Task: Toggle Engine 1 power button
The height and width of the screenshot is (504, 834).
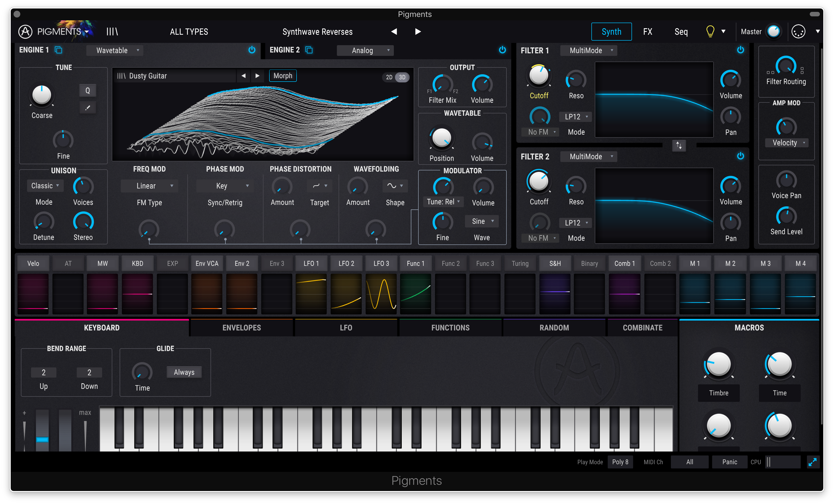Action: click(x=252, y=50)
